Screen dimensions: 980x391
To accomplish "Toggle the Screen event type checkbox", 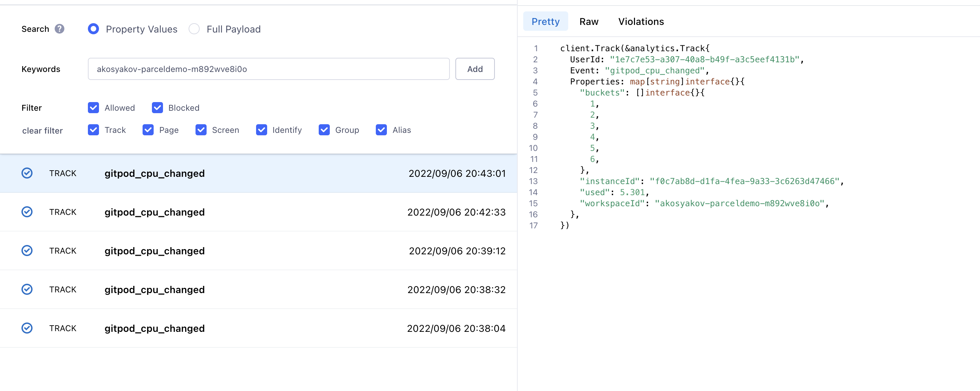I will coord(201,130).
